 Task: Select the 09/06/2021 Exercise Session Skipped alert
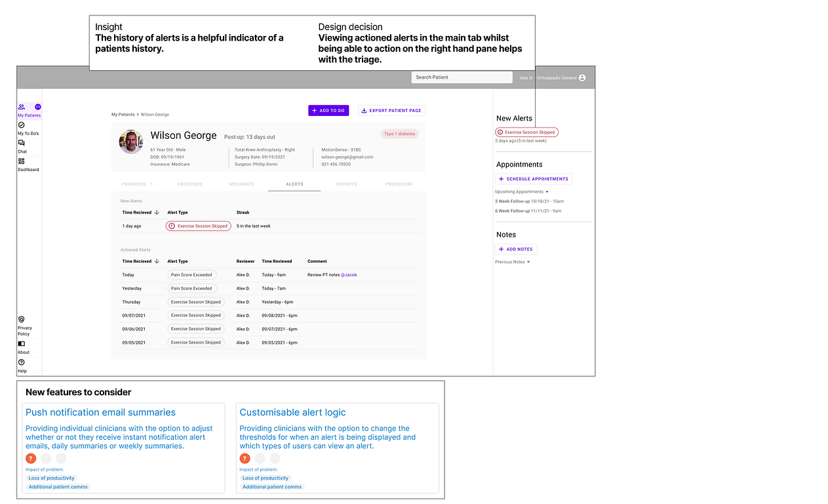coord(195,329)
